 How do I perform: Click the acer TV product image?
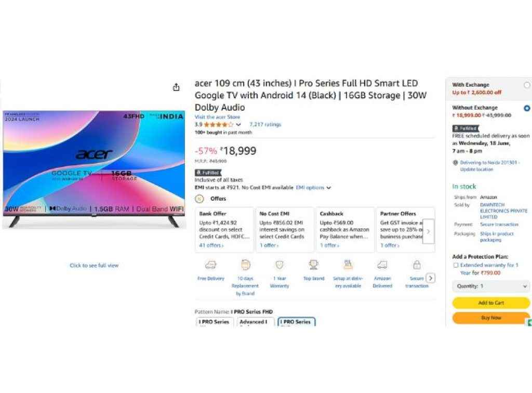[x=94, y=169]
